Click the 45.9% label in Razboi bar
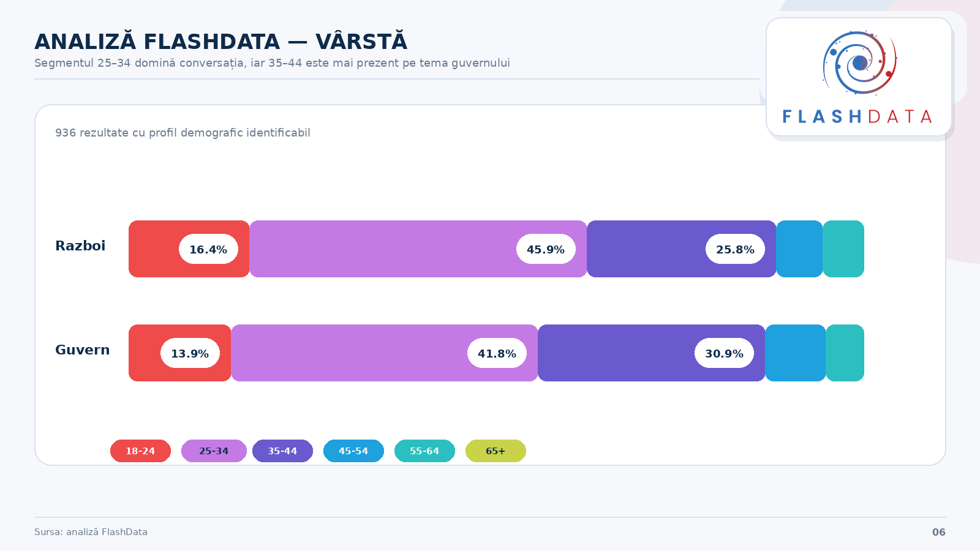Screen dimensions: 980x551 546,249
